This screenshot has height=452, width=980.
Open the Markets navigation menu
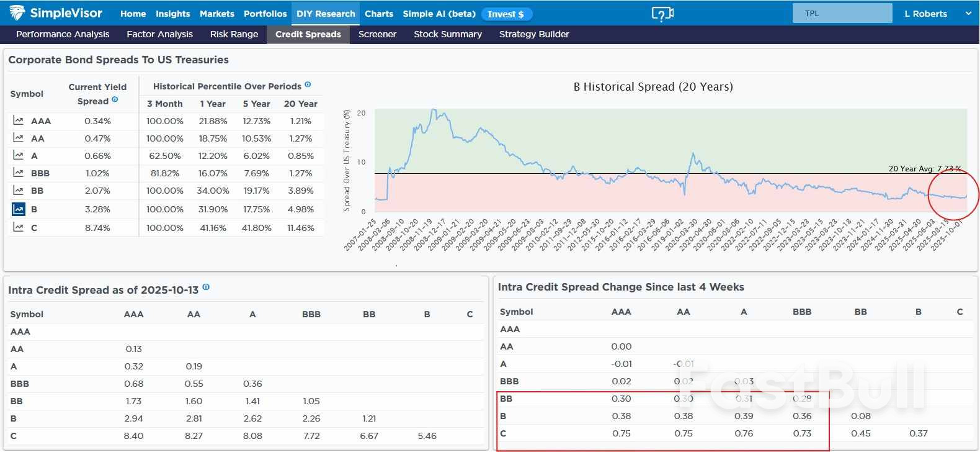click(216, 14)
